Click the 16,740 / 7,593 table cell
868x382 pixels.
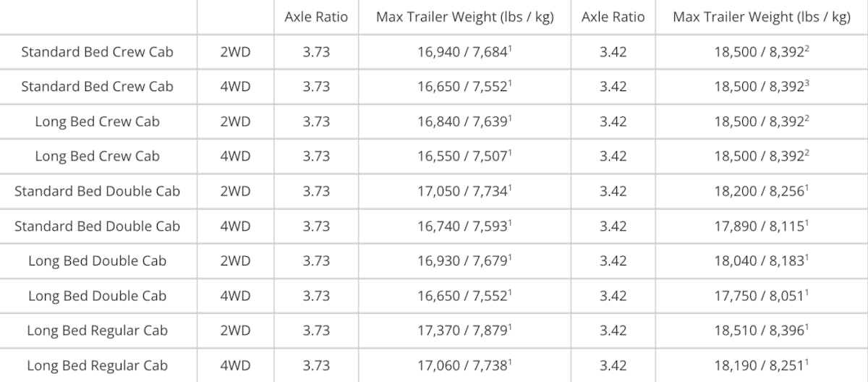464,226
